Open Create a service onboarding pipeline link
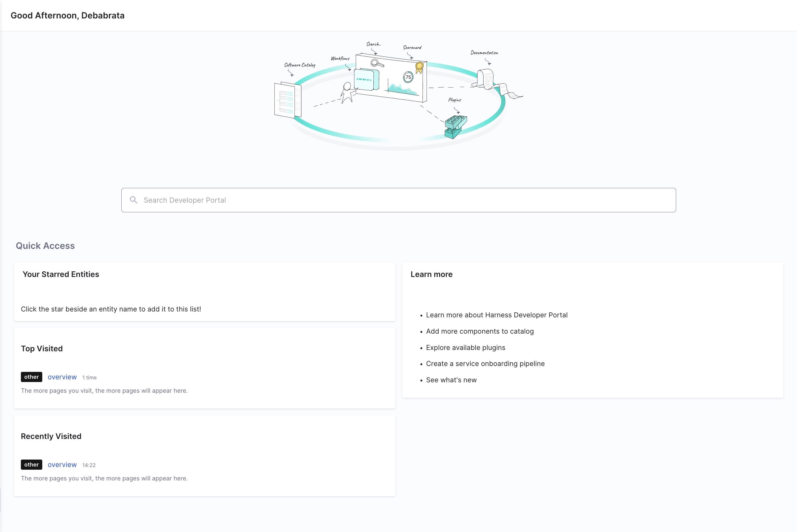The width and height of the screenshot is (797, 532). point(485,364)
